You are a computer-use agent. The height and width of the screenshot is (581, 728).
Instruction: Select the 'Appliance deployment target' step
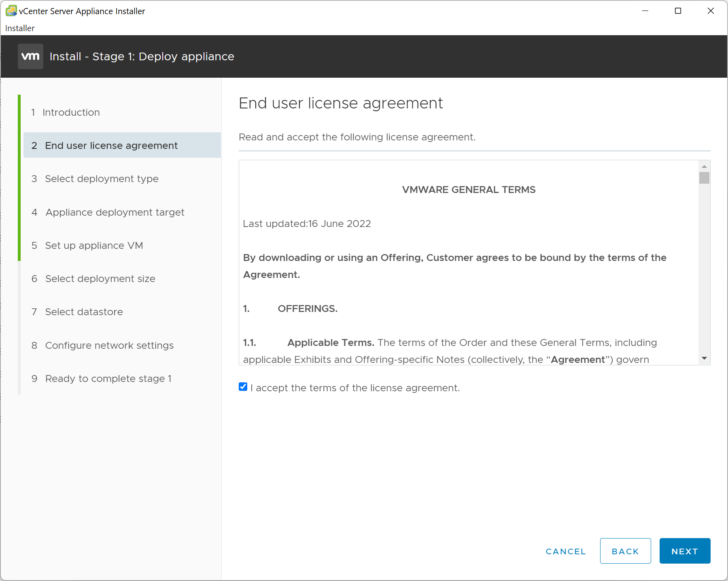(115, 212)
